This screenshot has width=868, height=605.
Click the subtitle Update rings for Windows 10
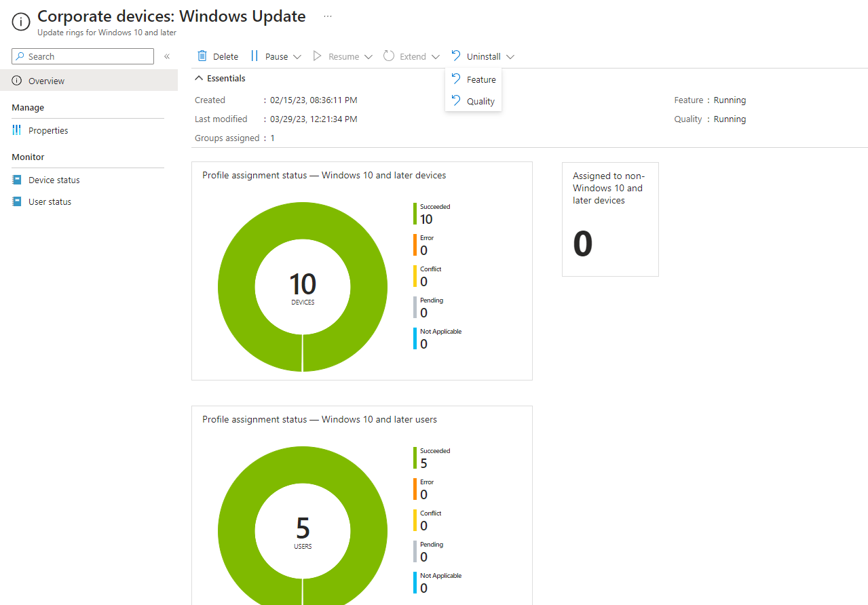click(x=107, y=33)
